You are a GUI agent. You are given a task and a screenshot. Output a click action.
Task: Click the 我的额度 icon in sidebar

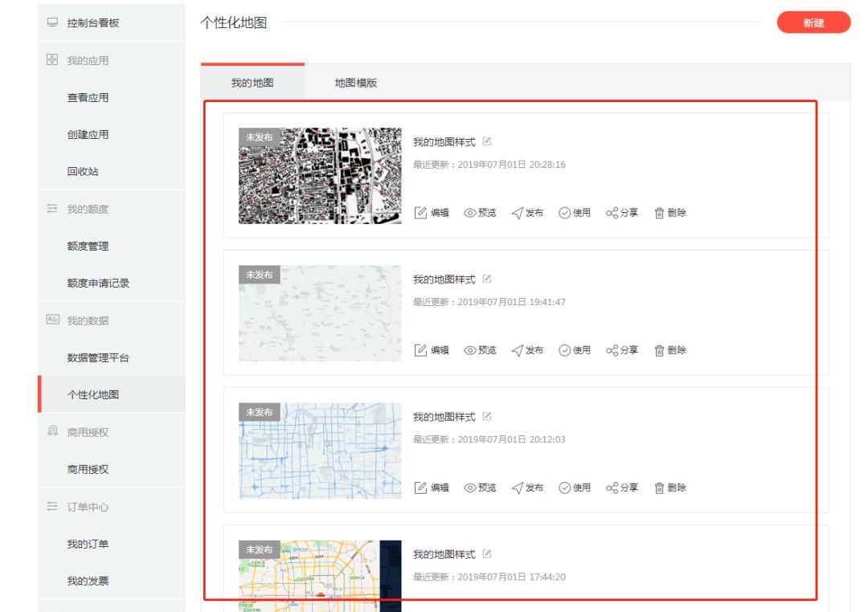(52, 209)
